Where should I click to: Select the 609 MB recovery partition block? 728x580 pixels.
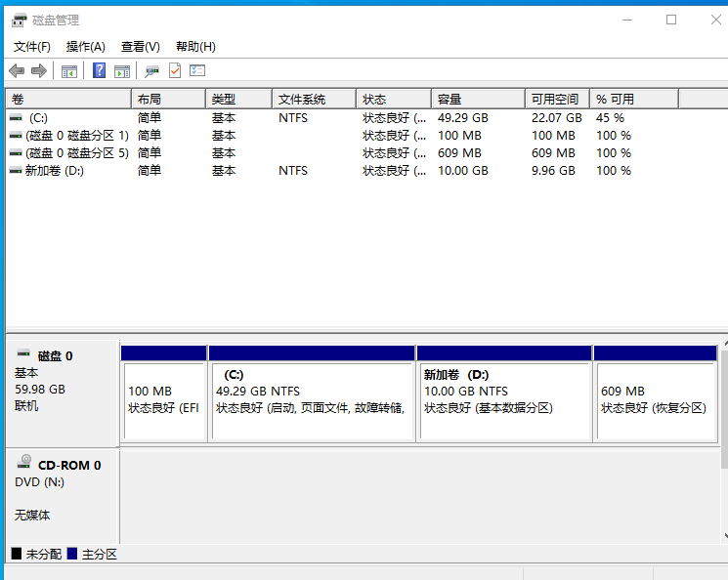point(656,394)
